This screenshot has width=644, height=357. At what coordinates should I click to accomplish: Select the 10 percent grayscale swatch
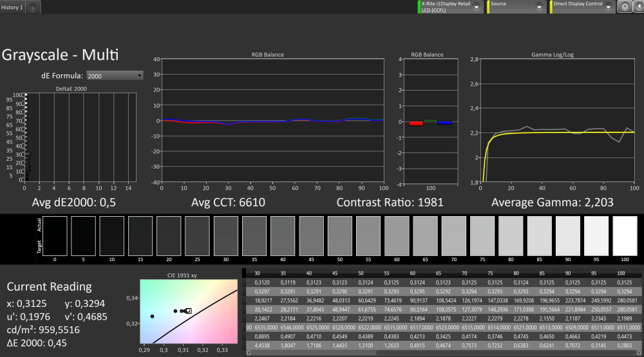pos(111,236)
